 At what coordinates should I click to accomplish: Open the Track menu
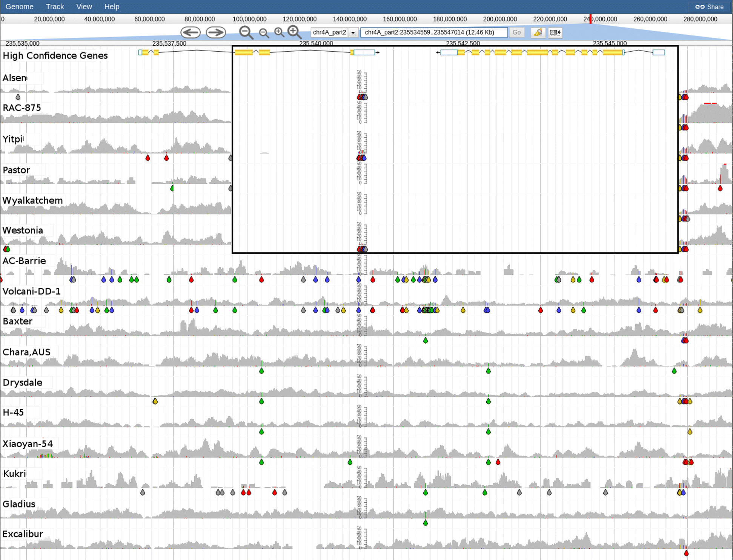tap(55, 7)
